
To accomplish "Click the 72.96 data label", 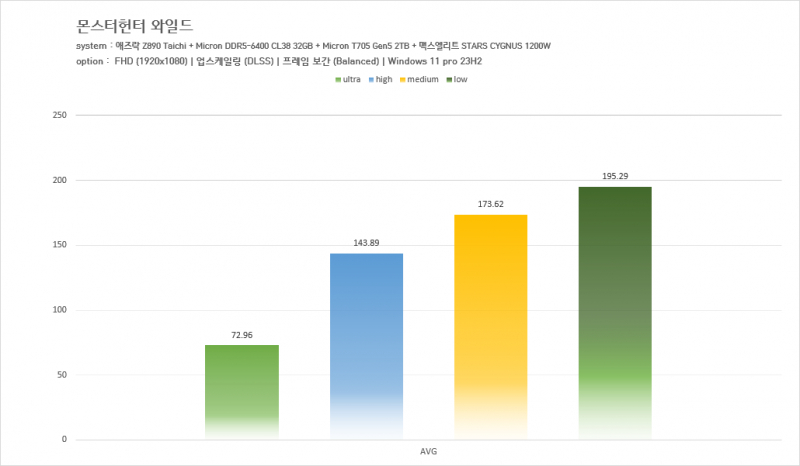I will (x=242, y=334).
